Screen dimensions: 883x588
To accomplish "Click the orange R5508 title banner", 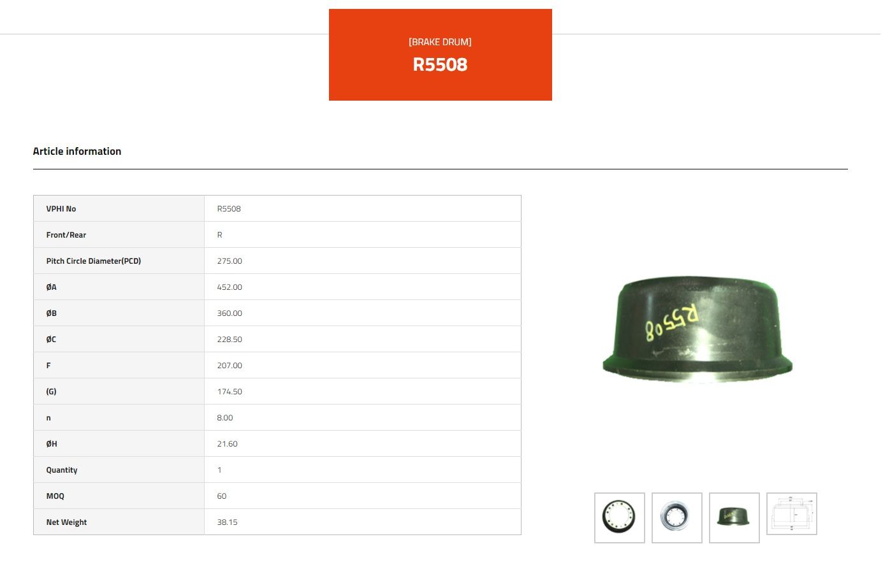I will tap(440, 55).
